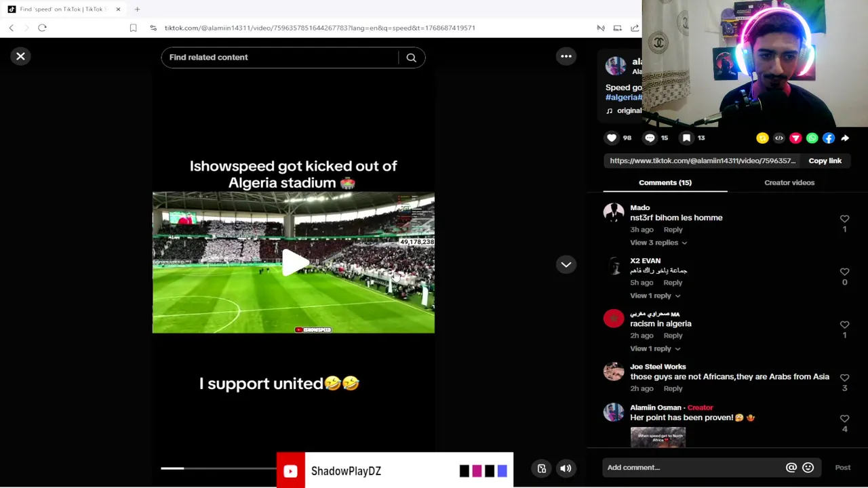Click the 'Mado' username
The height and width of the screenshot is (488, 868).
click(639, 208)
